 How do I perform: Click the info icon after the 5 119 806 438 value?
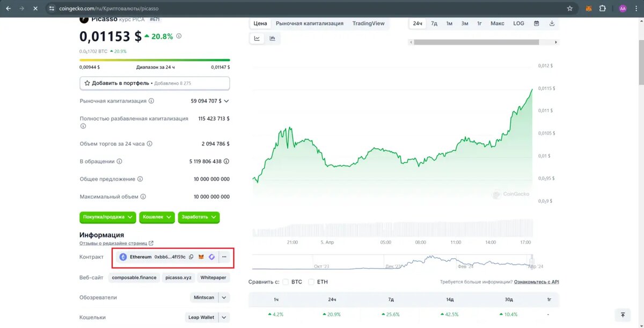point(226,162)
